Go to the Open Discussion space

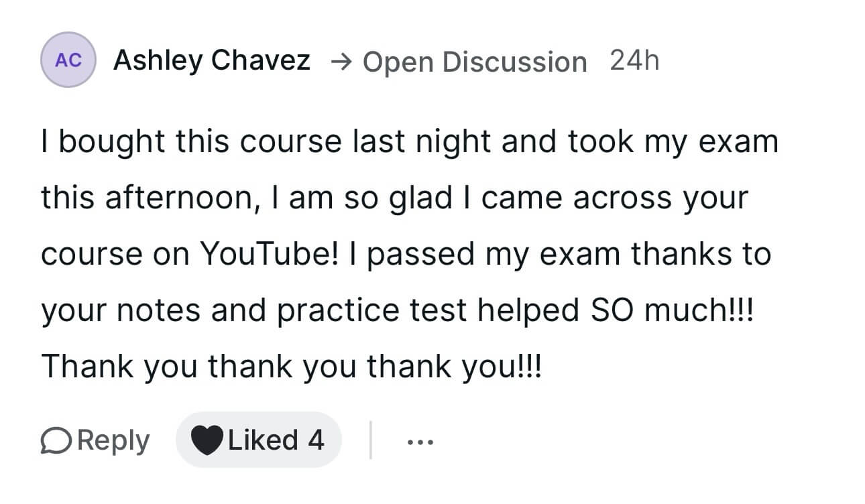click(474, 62)
